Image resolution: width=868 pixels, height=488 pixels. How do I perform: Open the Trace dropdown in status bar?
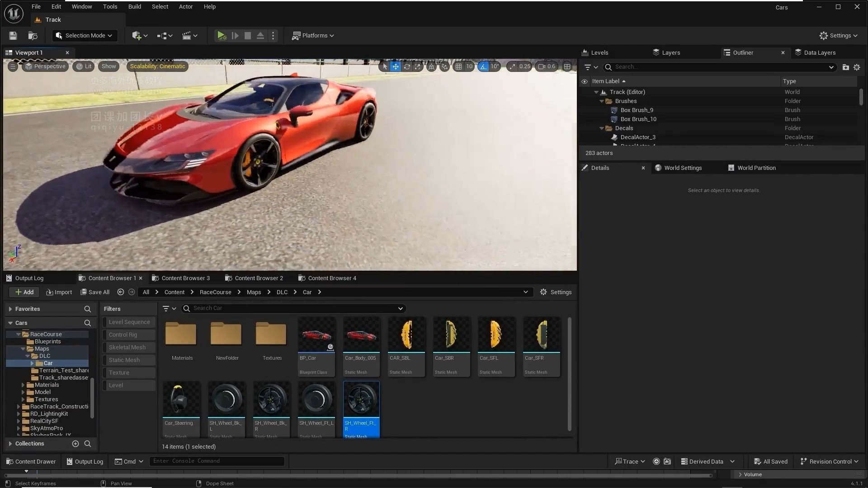point(630,461)
